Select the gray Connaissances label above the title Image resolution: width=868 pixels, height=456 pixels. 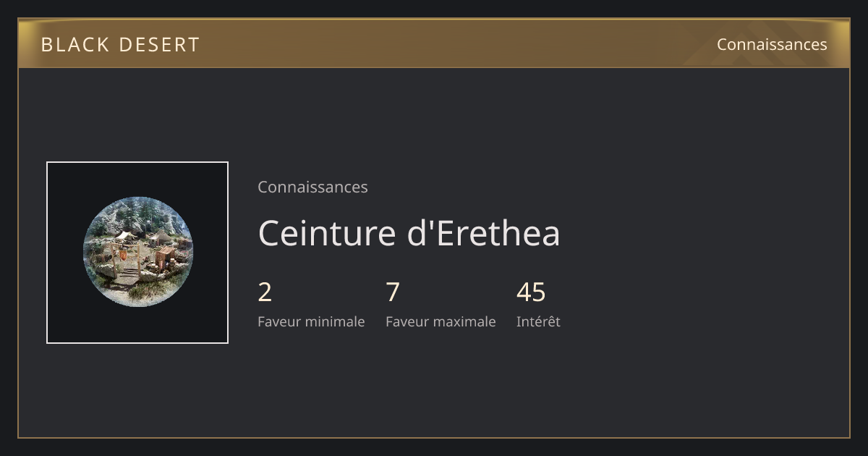tap(312, 187)
